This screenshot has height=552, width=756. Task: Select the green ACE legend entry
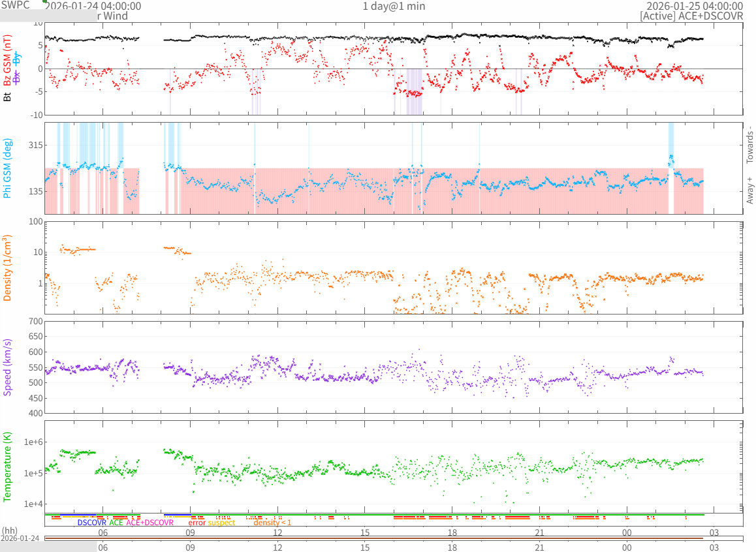(x=116, y=523)
